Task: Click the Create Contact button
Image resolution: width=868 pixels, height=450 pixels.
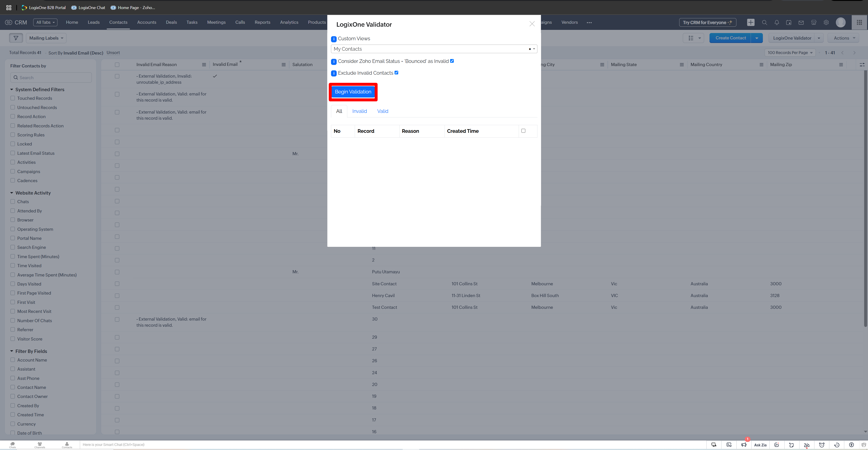Action: click(730, 38)
